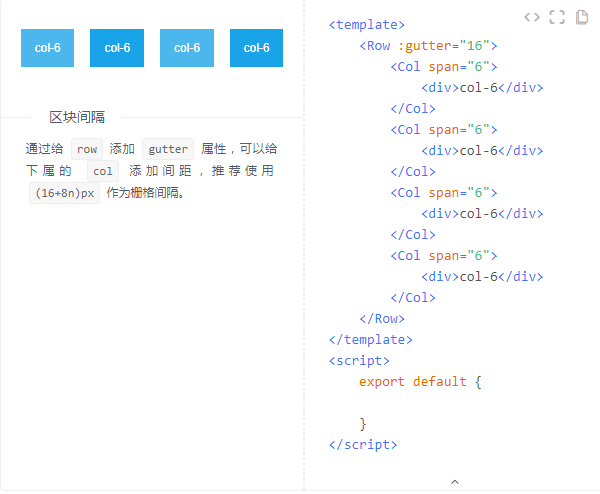Collapse the code panel with bottom chevron
Viewport: 600px width, 494px height.
455,482
